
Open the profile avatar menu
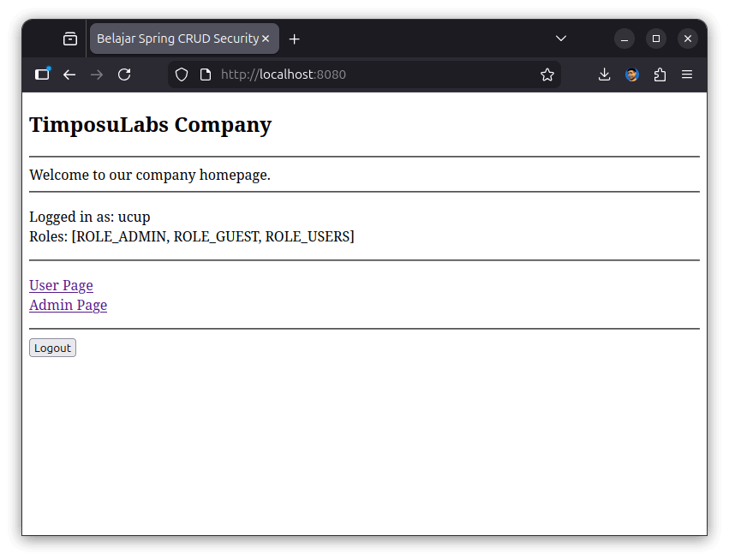pos(632,74)
